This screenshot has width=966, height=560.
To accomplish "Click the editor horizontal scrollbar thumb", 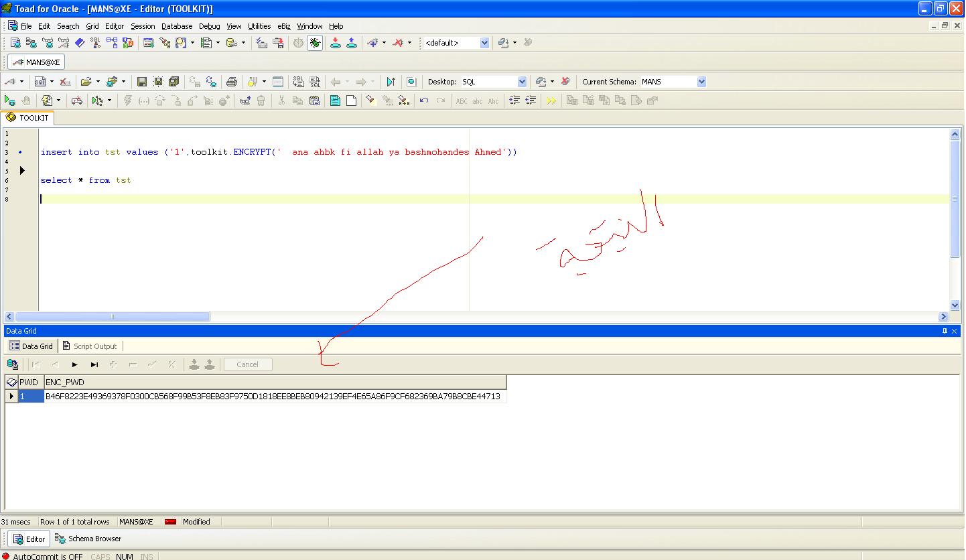I will (113, 317).
